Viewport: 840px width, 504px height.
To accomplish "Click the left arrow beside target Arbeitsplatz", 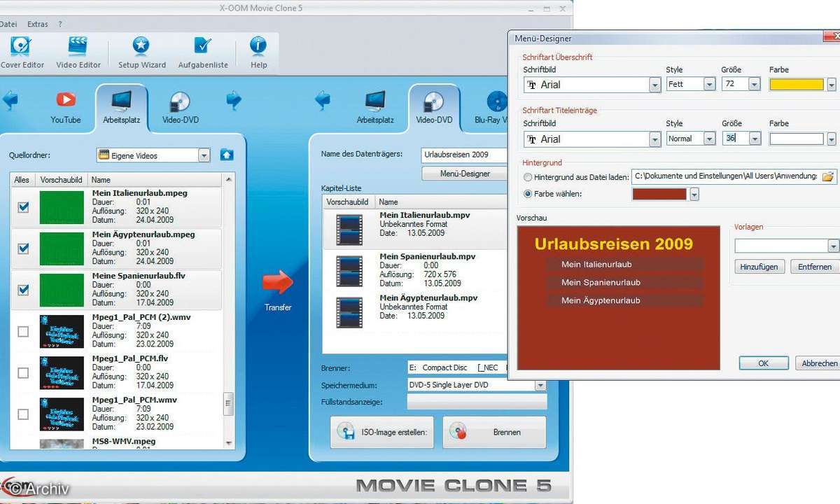I will (323, 101).
